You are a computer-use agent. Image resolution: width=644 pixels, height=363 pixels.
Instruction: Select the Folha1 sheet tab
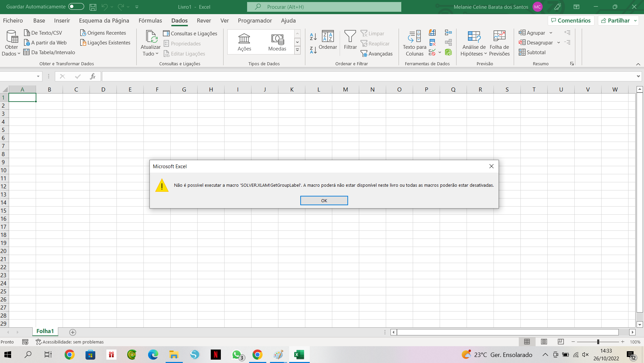pos(45,331)
